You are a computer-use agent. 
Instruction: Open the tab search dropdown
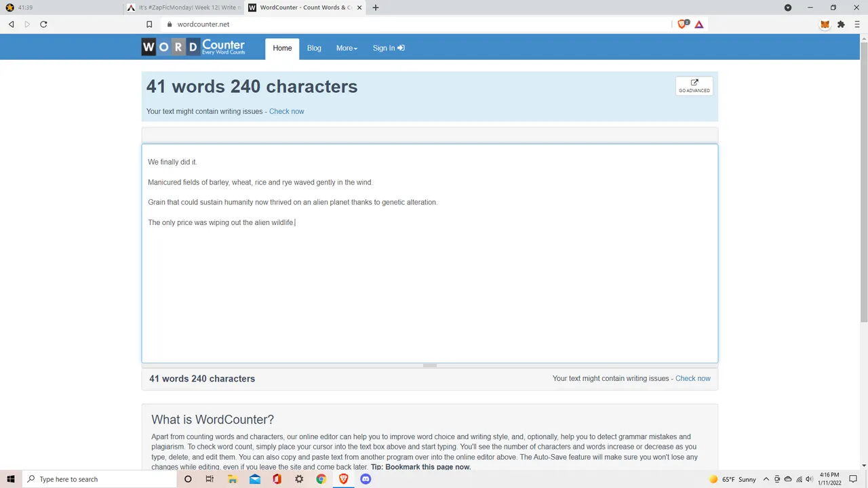(x=788, y=7)
